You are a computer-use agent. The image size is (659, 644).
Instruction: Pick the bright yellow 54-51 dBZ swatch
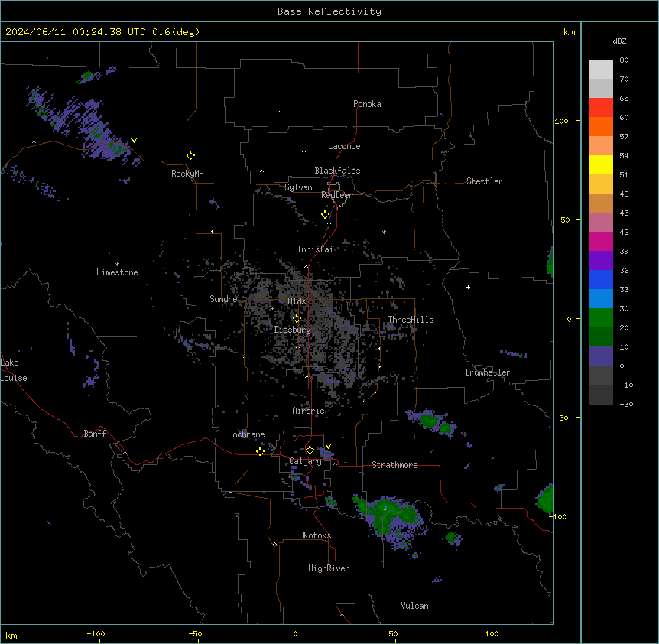[x=601, y=164]
